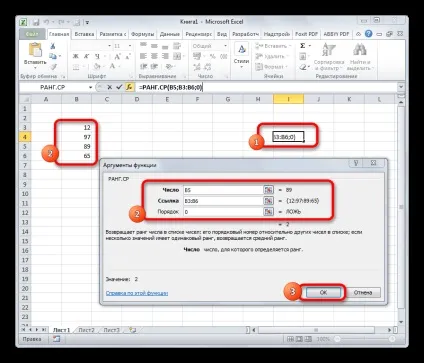Viewport: 424px width, 363px height.
Task: Switch to Page Layout view icon
Action: (299, 339)
